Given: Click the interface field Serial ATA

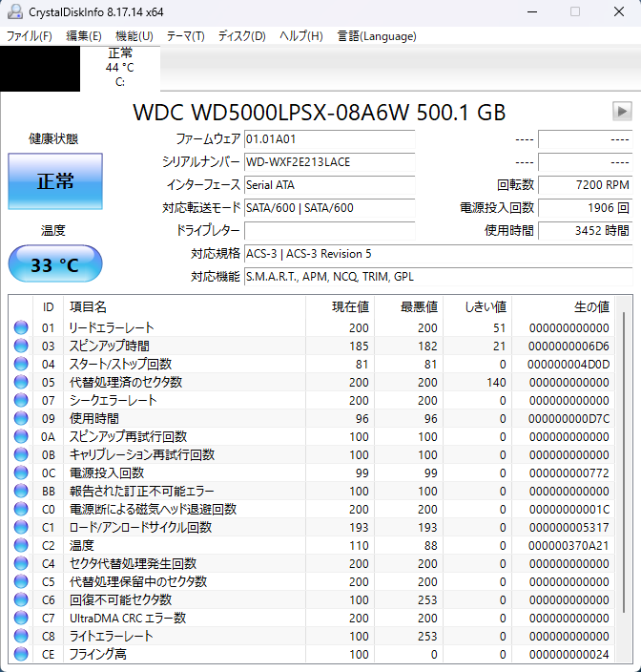Looking at the screenshot, I should click(329, 185).
